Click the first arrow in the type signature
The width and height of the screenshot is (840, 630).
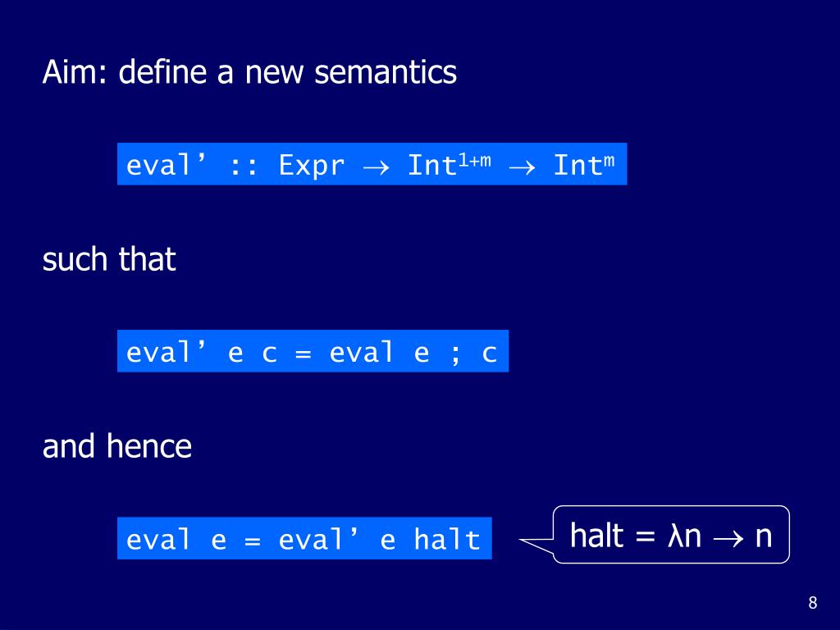(x=376, y=167)
